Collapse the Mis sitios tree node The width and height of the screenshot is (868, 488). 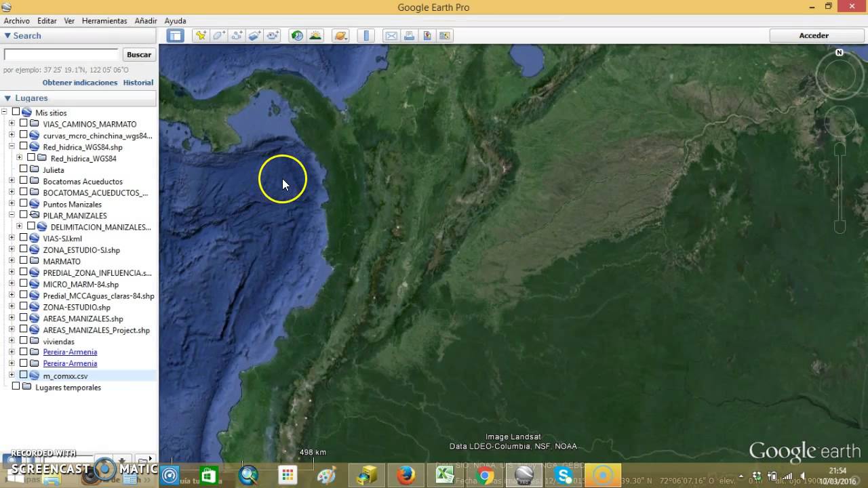coord(4,112)
